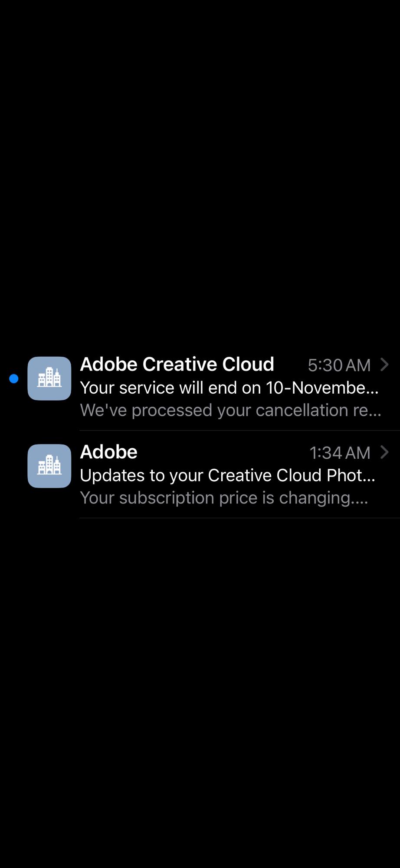
Task: Click the divider line below the Adobe email
Action: click(239, 518)
